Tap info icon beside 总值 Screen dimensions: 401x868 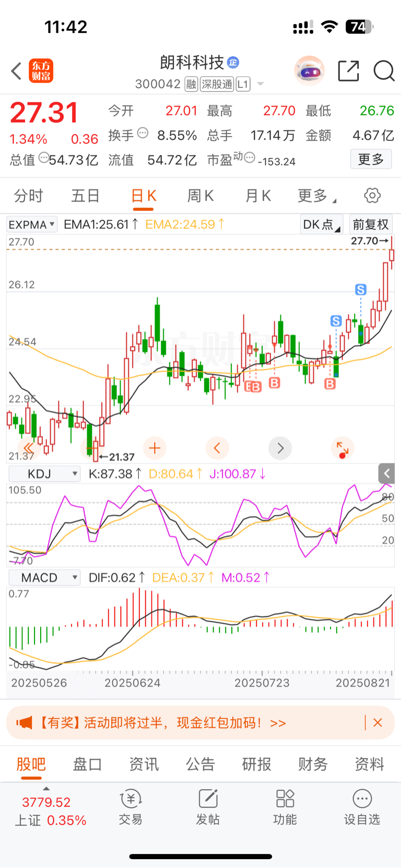pyautogui.click(x=44, y=157)
